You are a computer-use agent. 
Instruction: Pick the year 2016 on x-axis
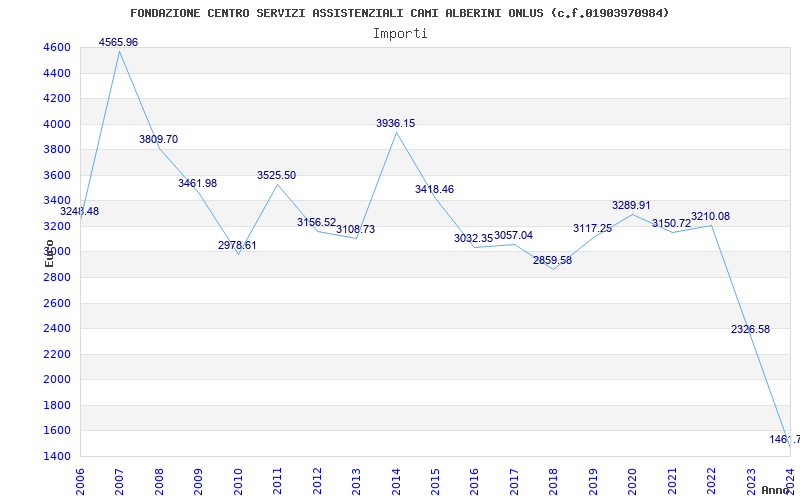tap(474, 482)
